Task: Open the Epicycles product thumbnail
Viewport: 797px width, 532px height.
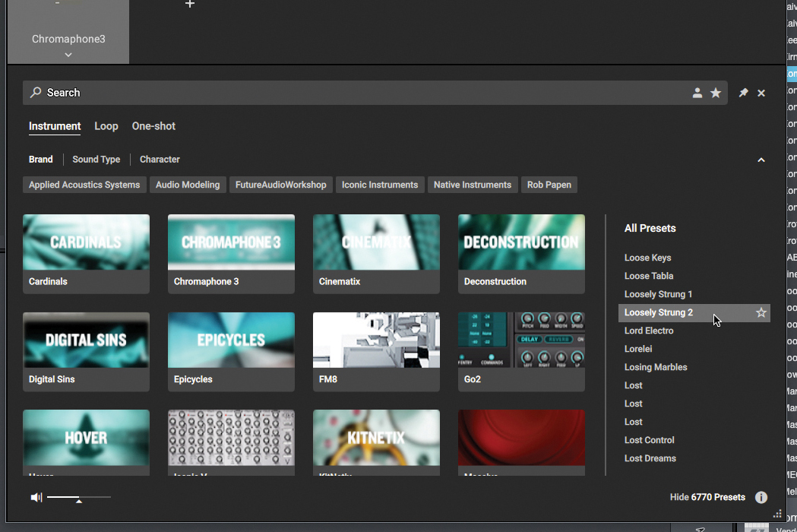Action: click(x=231, y=351)
